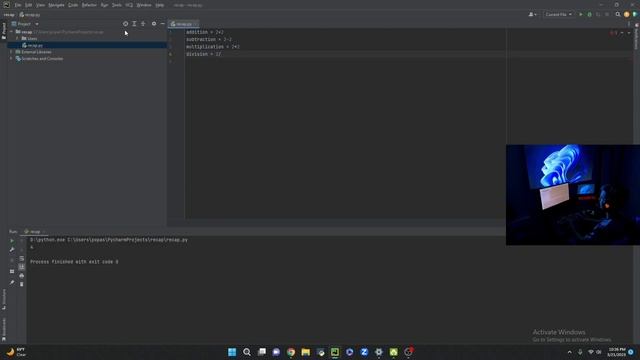Click Run with Coverage icon
The image size is (640, 360).
598,14
